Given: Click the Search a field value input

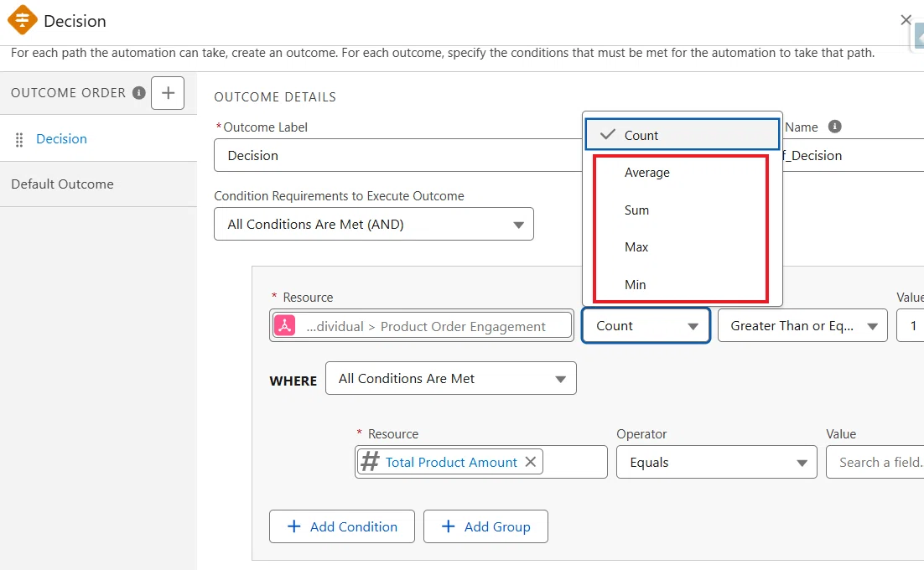Looking at the screenshot, I should coord(875,462).
